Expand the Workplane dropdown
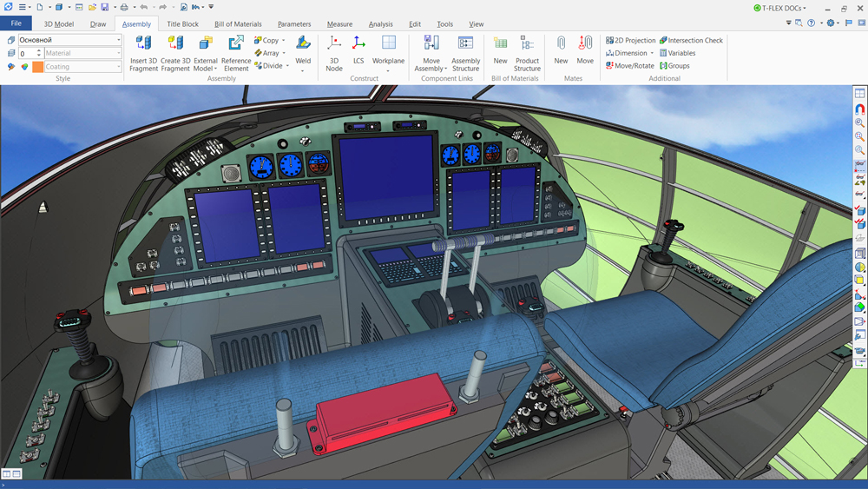The height and width of the screenshot is (489, 868). [x=388, y=71]
